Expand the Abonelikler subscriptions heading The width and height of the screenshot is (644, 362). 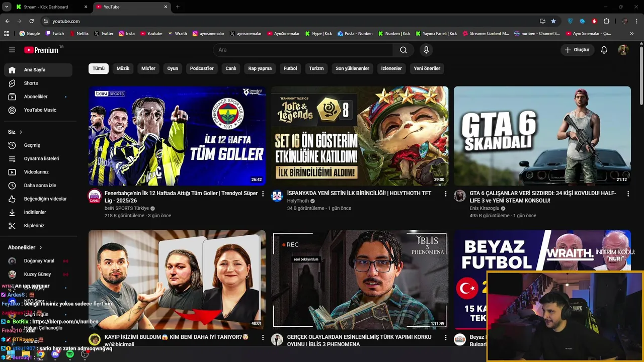tap(25, 247)
